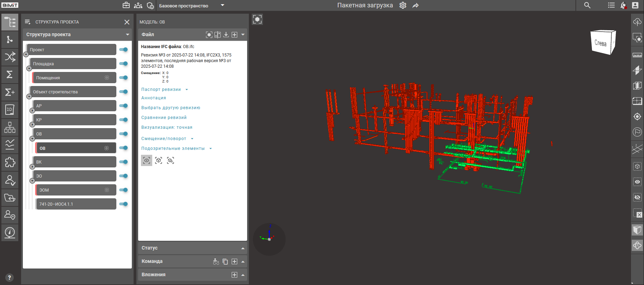
Task: Select Объект строительства in project tree
Action: pyautogui.click(x=73, y=92)
